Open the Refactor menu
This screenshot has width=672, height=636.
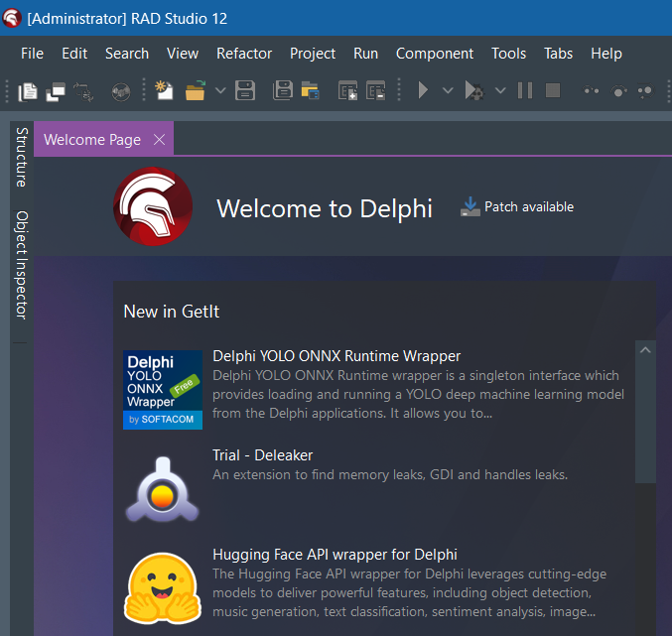tap(244, 54)
